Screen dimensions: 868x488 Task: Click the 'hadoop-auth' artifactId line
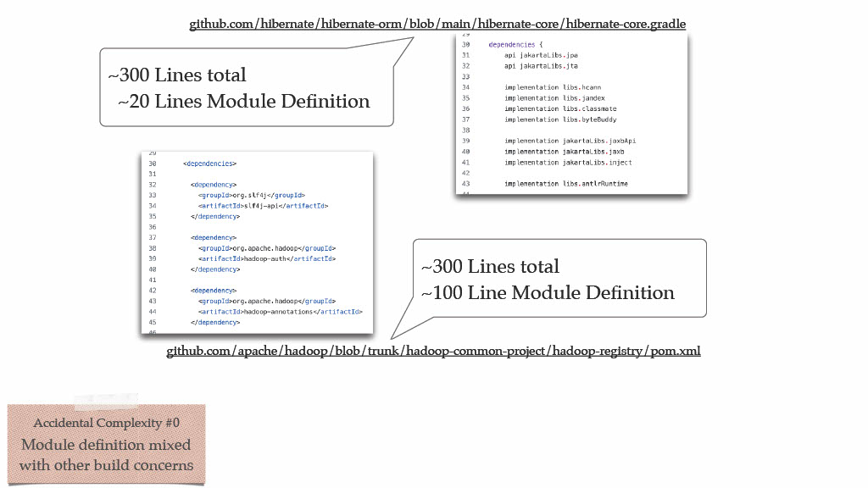pos(267,259)
